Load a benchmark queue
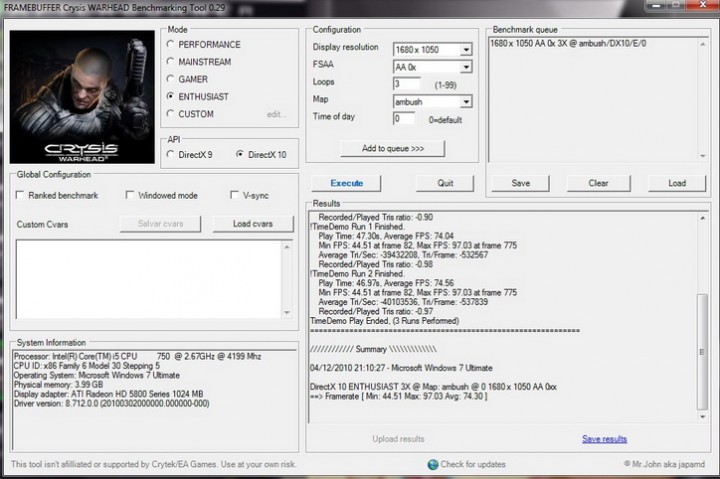720x479 pixels. (x=677, y=183)
